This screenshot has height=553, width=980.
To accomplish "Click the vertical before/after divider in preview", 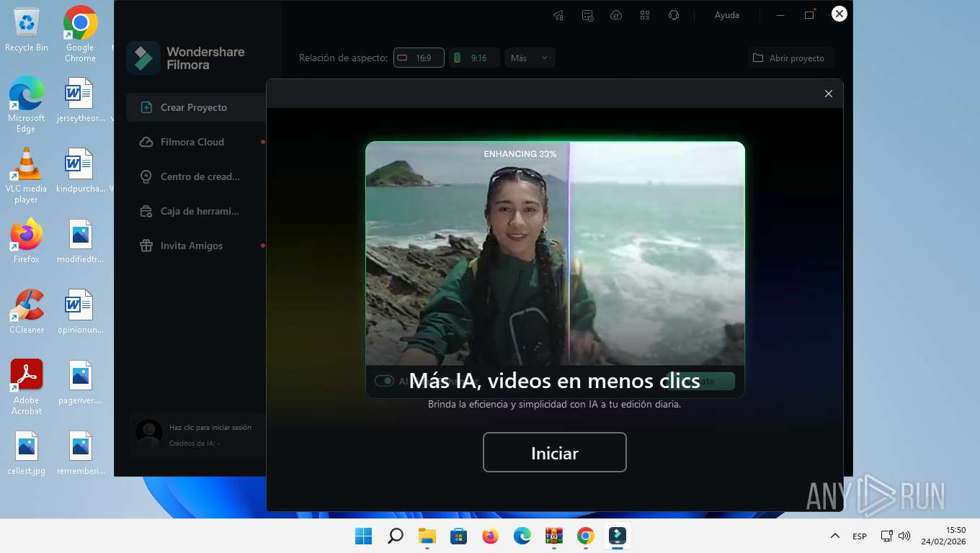I will click(569, 253).
